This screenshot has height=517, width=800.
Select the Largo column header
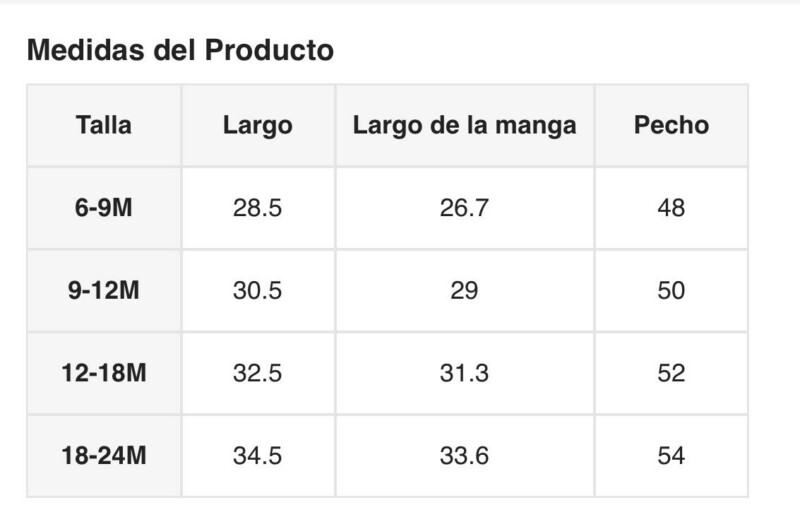[x=258, y=126]
